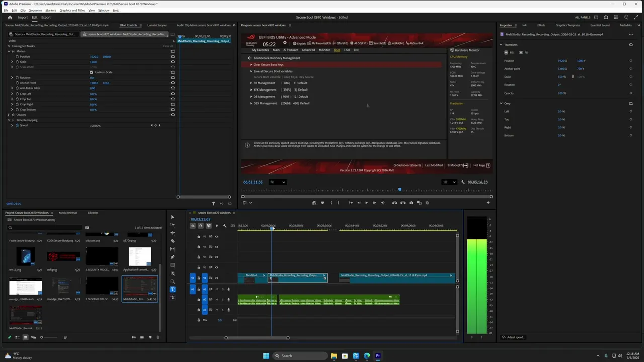Viewport: 644px width, 362px height.
Task: Click the ALL PANELS workspace label
Action: pyautogui.click(x=583, y=17)
